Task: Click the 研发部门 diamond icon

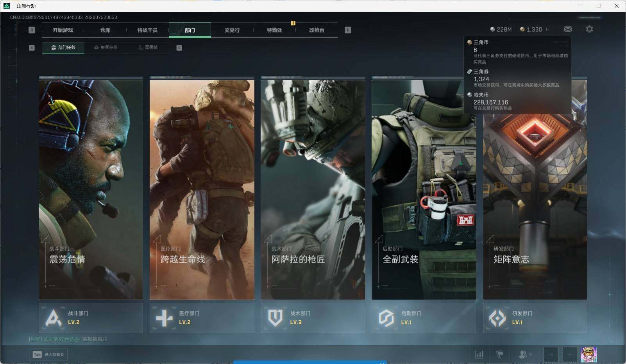Action: 497,318
